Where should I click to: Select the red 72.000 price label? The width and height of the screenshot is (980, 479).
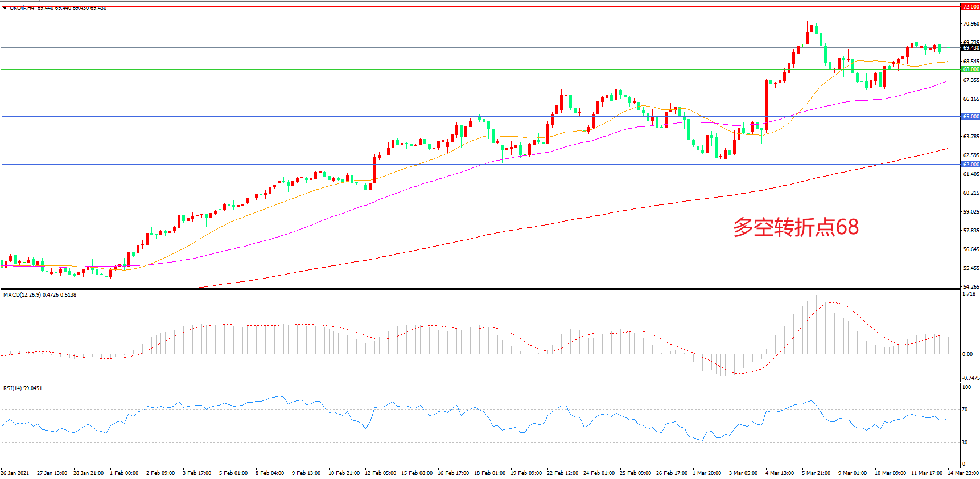pyautogui.click(x=970, y=6)
